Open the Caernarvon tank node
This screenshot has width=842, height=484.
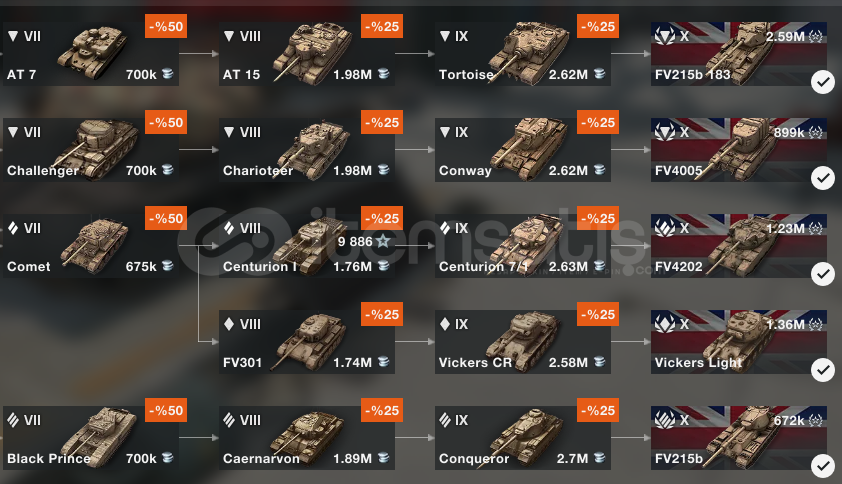[x=307, y=438]
